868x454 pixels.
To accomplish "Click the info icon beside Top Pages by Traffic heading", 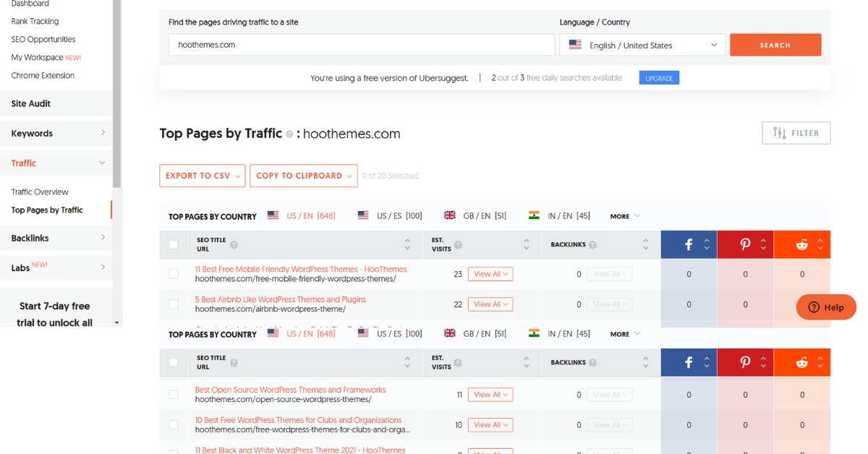I will (289, 134).
